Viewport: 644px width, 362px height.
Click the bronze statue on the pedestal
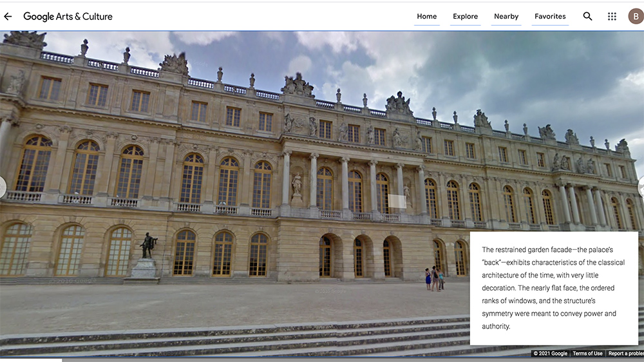[148, 246]
